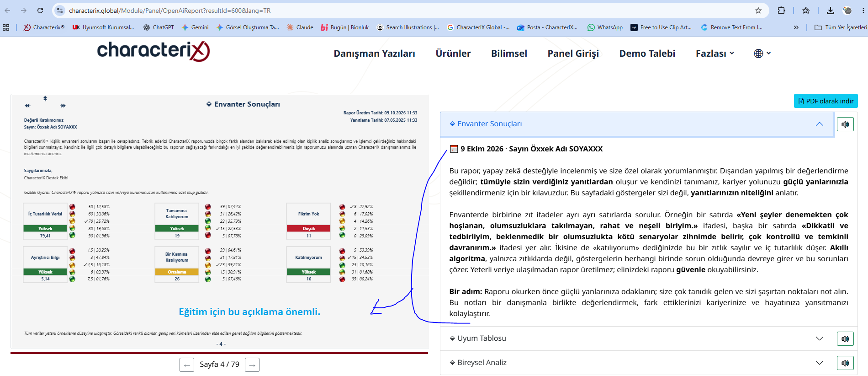The height and width of the screenshot is (376, 868).
Task: Click the Fikrim Yok card in report
Action: click(x=309, y=221)
